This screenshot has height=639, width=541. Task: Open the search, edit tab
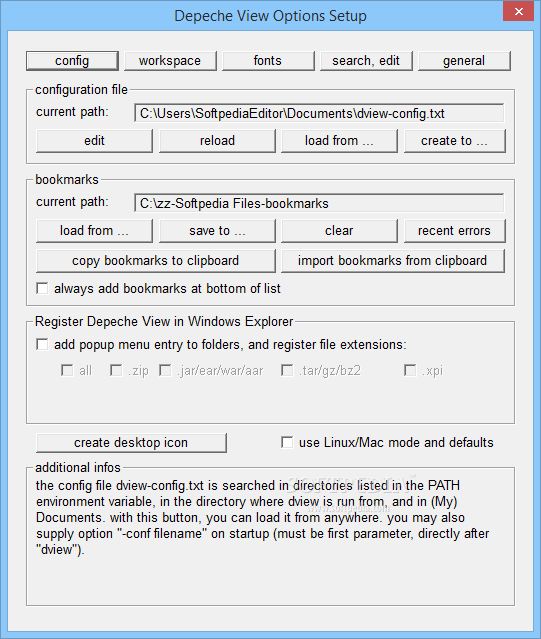tap(366, 61)
